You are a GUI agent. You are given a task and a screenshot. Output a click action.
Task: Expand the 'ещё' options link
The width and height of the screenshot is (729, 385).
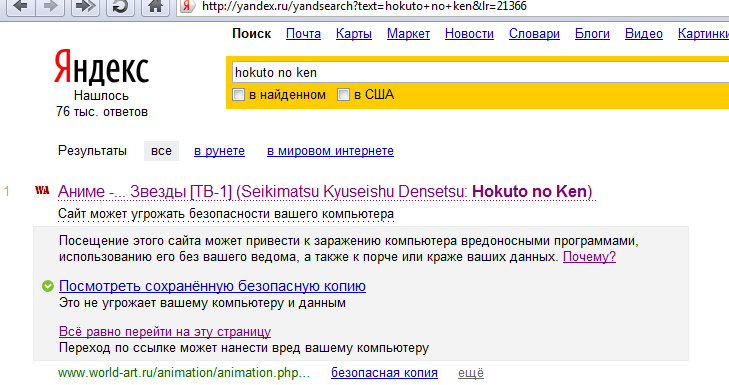[x=471, y=373]
